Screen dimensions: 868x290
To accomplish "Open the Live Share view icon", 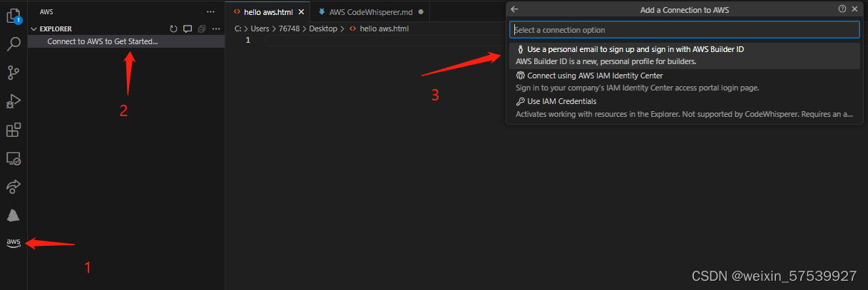I will 13,187.
